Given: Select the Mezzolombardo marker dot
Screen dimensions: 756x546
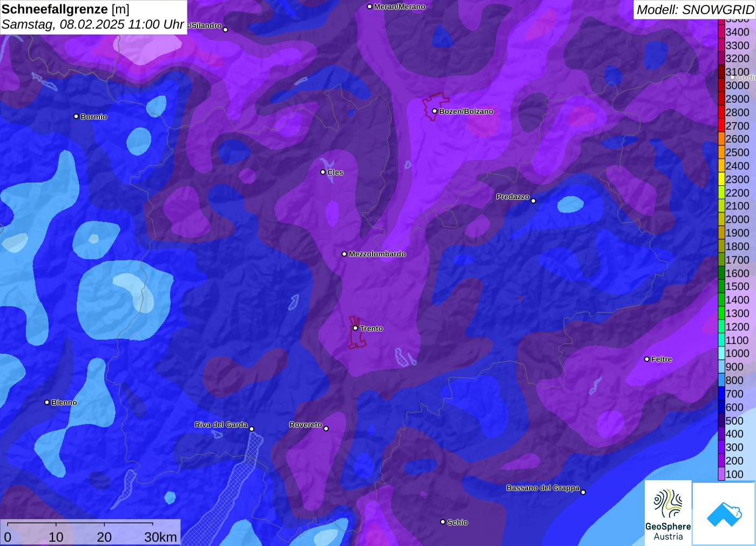Looking at the screenshot, I should coord(344,254).
